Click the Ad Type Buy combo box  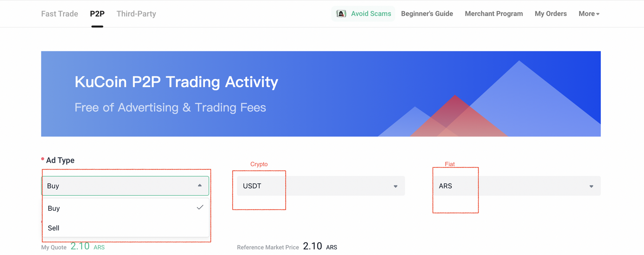pos(125,186)
